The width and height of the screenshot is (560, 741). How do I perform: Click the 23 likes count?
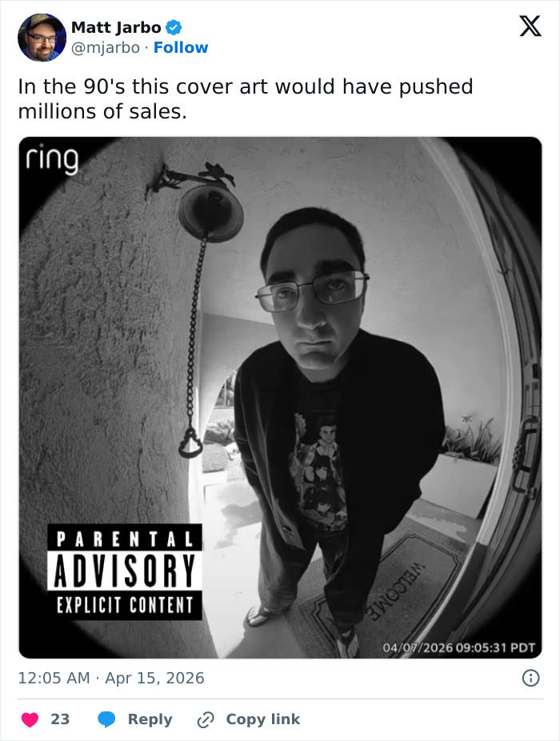point(60,719)
